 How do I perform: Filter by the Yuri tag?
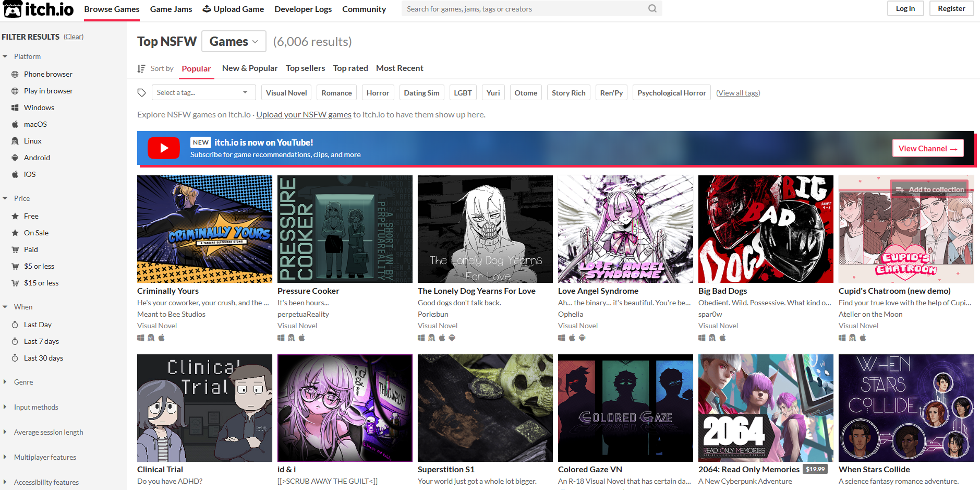pos(493,93)
